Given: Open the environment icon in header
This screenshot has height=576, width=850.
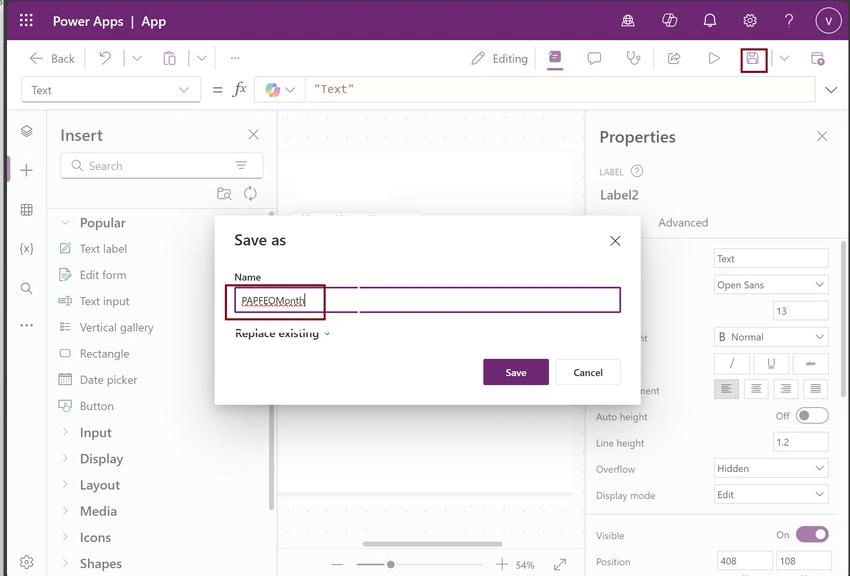Looking at the screenshot, I should pyautogui.click(x=628, y=21).
